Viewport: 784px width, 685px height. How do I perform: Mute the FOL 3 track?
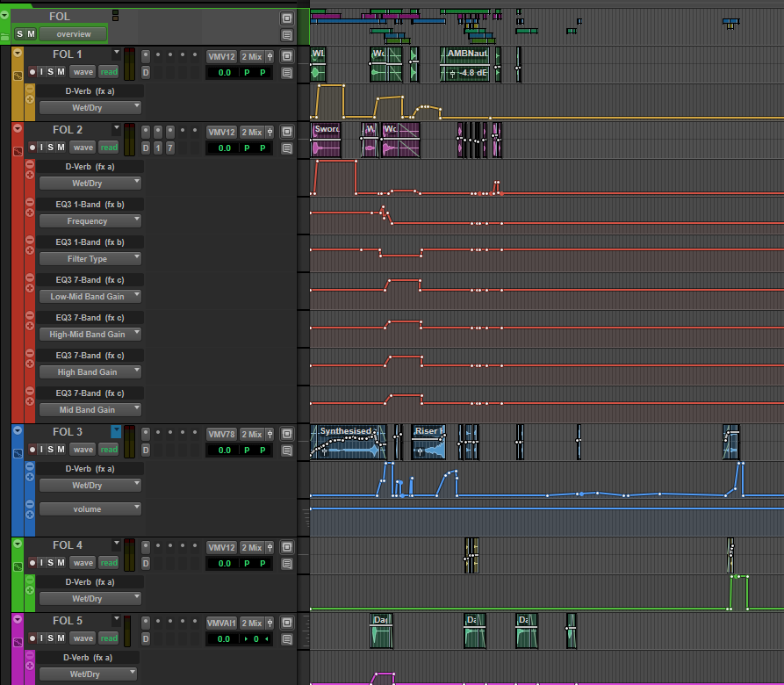tap(61, 450)
